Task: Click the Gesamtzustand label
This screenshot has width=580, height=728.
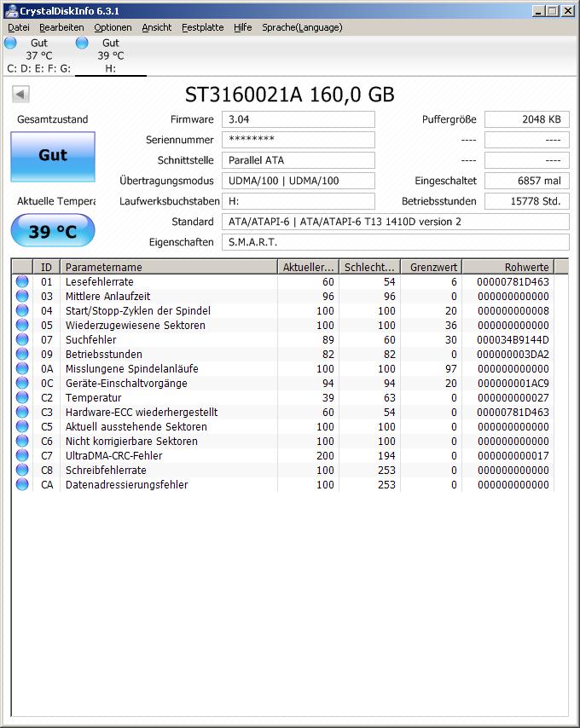Action: click(x=53, y=119)
